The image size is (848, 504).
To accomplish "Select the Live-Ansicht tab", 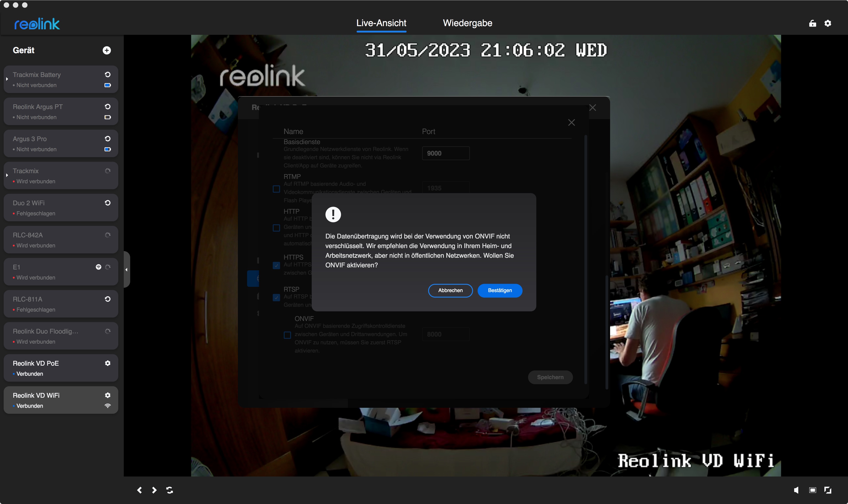I will tap(381, 23).
